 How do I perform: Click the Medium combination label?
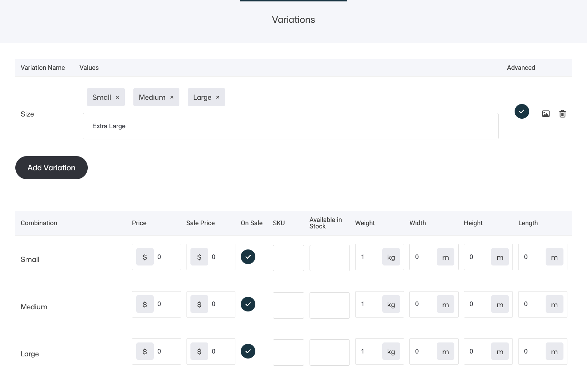click(34, 307)
